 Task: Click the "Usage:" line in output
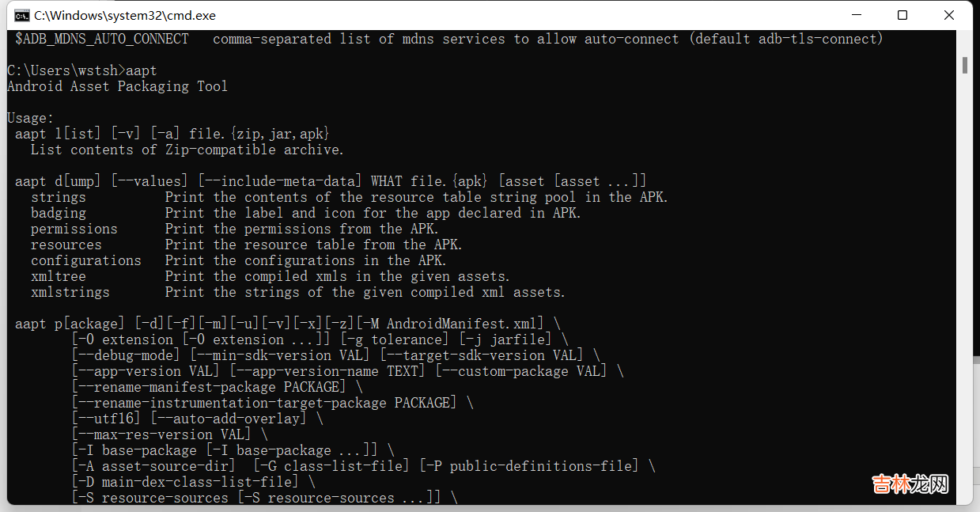[x=31, y=118]
